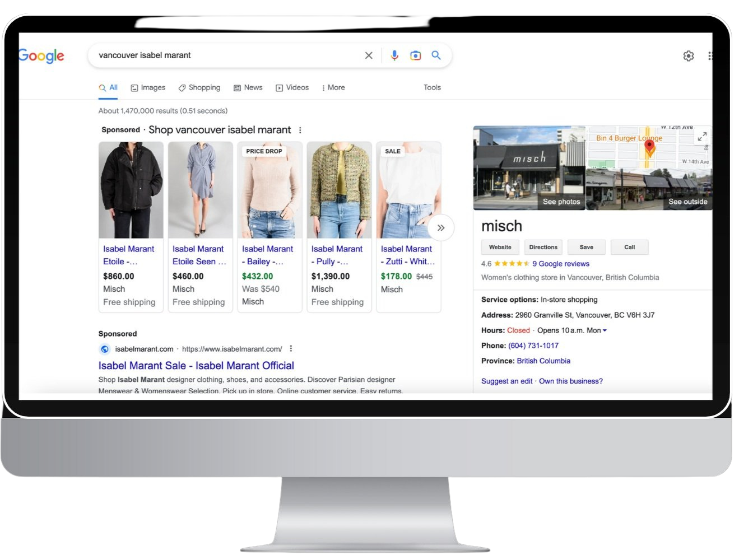Open the black jacket $860.00 product image
Viewport: 739px width, 560px height.
tap(131, 190)
